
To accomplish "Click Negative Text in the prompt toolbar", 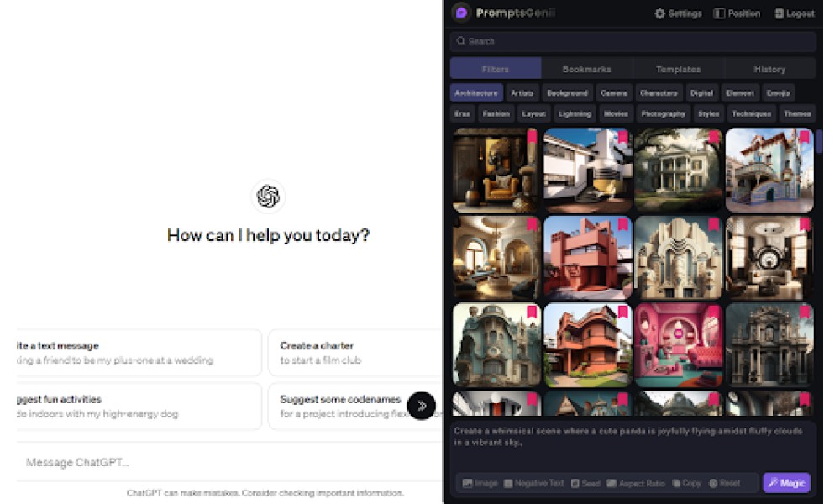I will 533,483.
